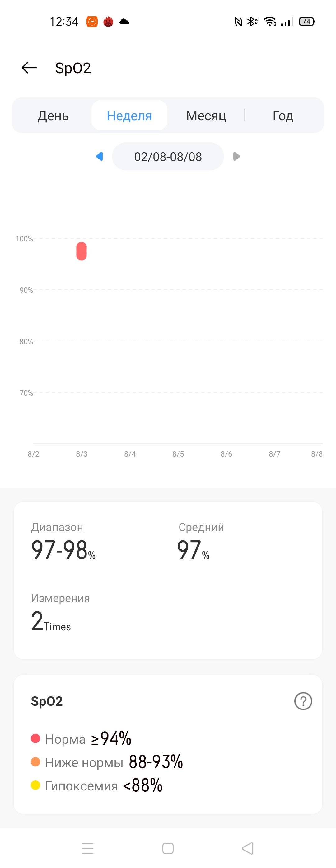
Task: Tap the Измерения 2 Times count
Action: pos(51,621)
